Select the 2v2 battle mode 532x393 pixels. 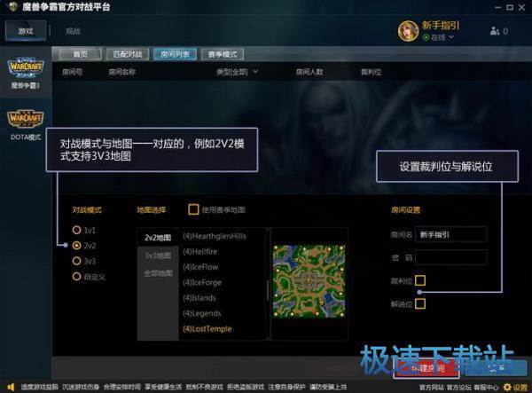pyautogui.click(x=76, y=246)
